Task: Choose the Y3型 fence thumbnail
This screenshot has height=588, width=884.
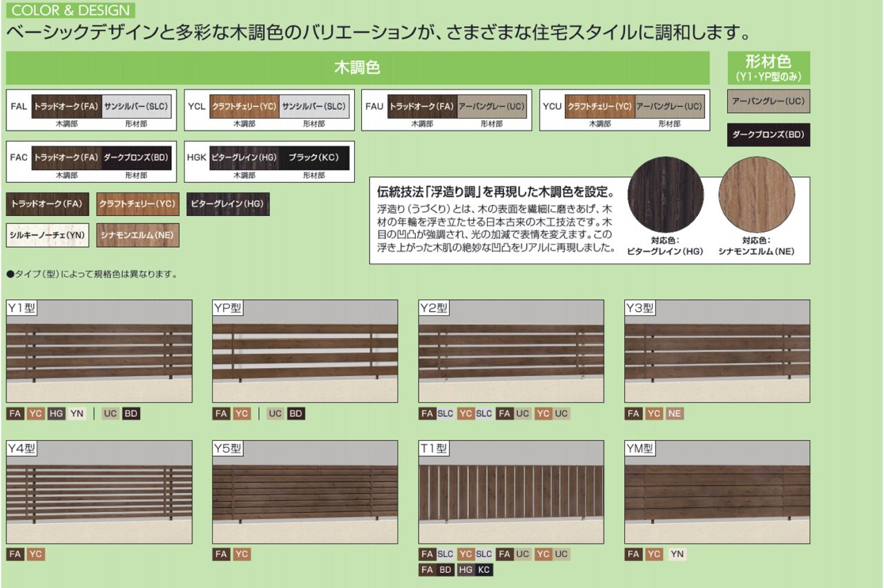Action: point(717,351)
